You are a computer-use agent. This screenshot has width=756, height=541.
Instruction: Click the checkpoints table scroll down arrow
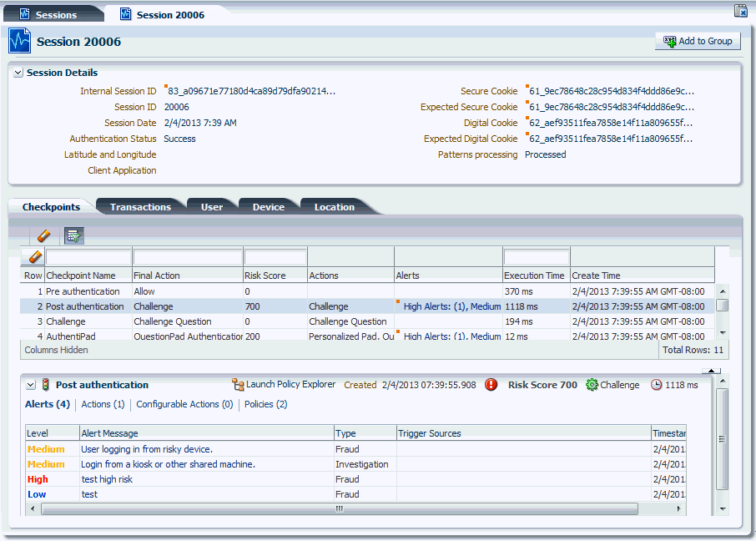[723, 332]
